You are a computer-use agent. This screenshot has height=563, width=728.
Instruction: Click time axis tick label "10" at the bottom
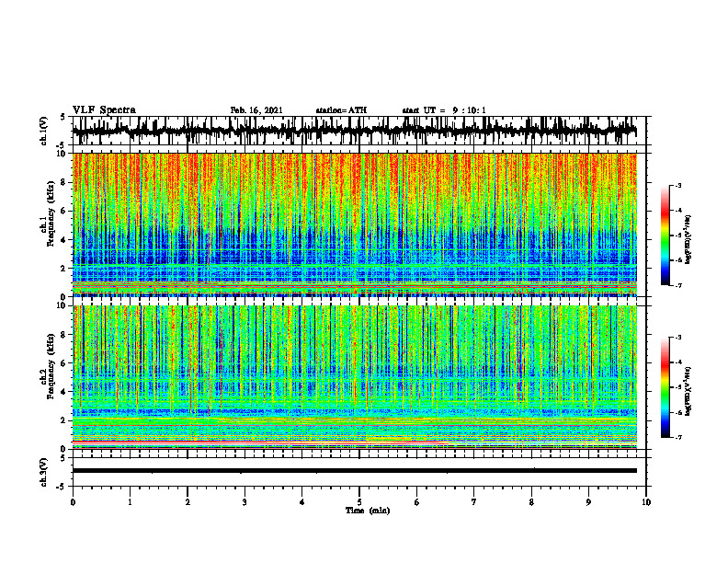point(646,502)
